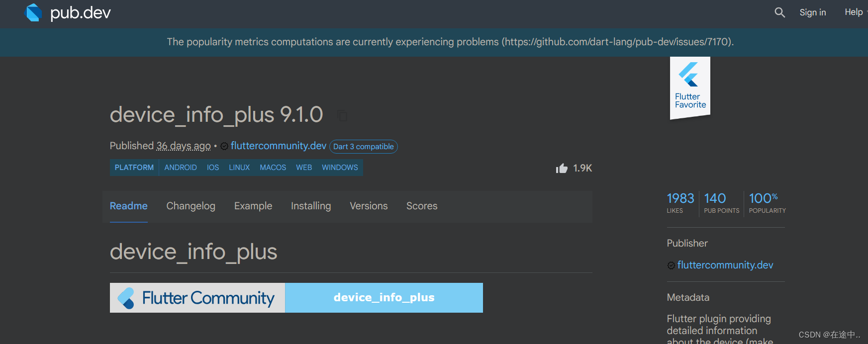Click the Publisher heading
Screen dimensions: 868x344
[687, 243]
